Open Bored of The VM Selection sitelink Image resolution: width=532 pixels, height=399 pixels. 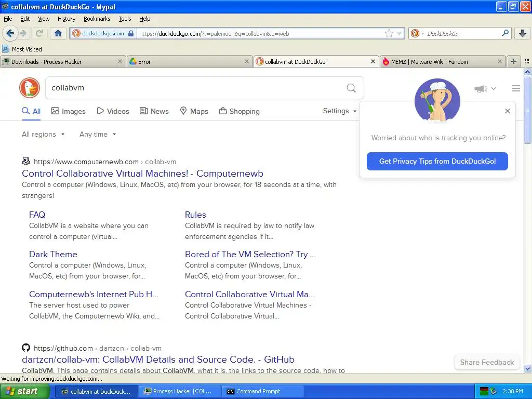pos(250,255)
